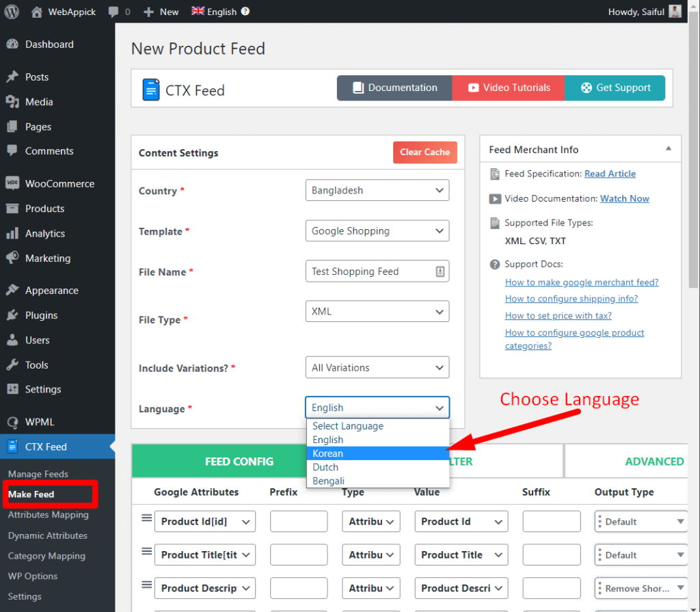Pick English option in language list
The height and width of the screenshot is (612, 700).
tap(377, 440)
